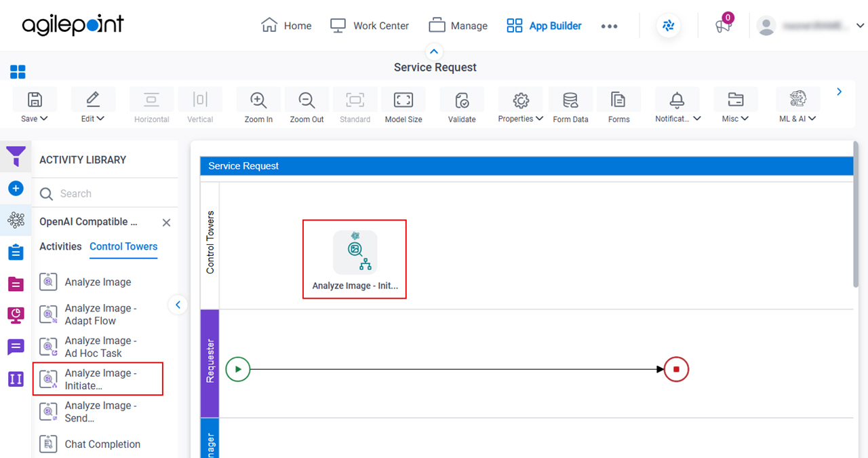The image size is (868, 458).
Task: Click the magenta folder sidebar icon
Action: coord(16,284)
